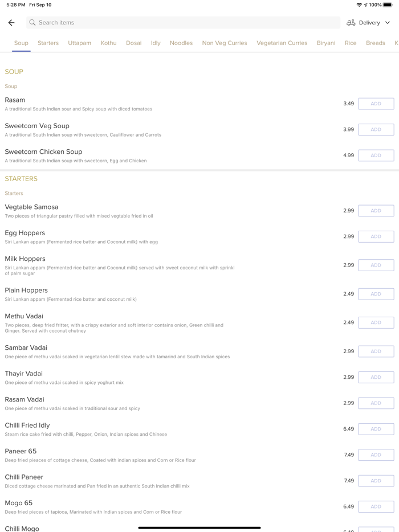Screen dimensions: 399x532
Task: Tap the search magnifier icon
Action: click(32, 23)
